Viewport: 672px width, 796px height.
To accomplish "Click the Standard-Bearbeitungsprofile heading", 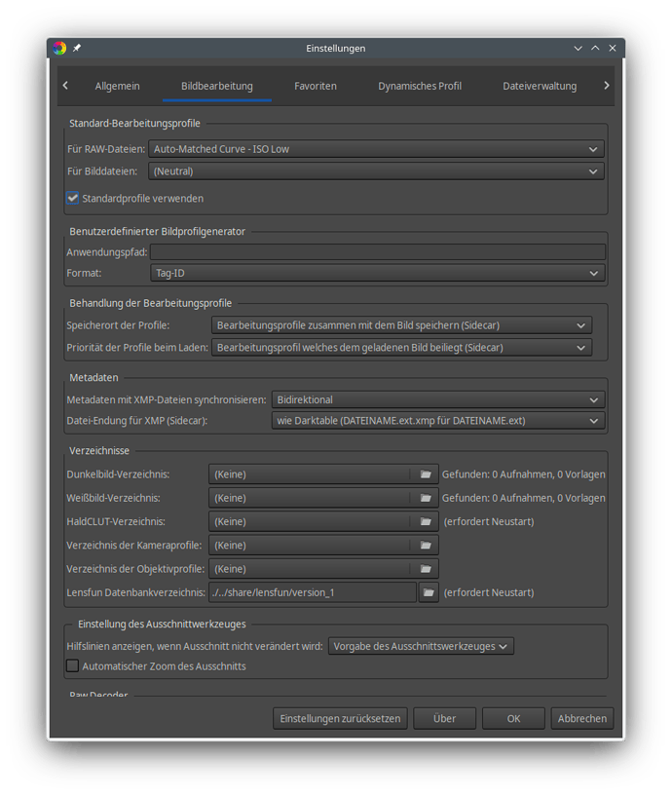I will pos(135,124).
